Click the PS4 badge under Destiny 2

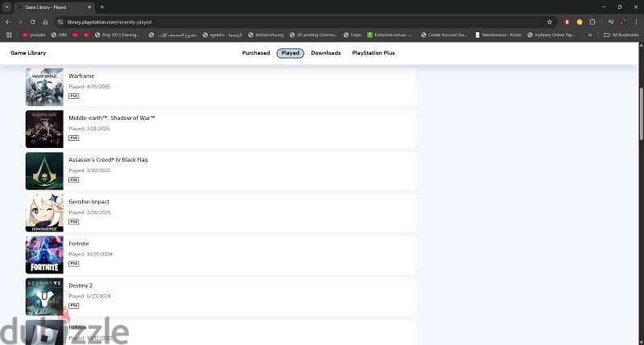[x=73, y=306]
